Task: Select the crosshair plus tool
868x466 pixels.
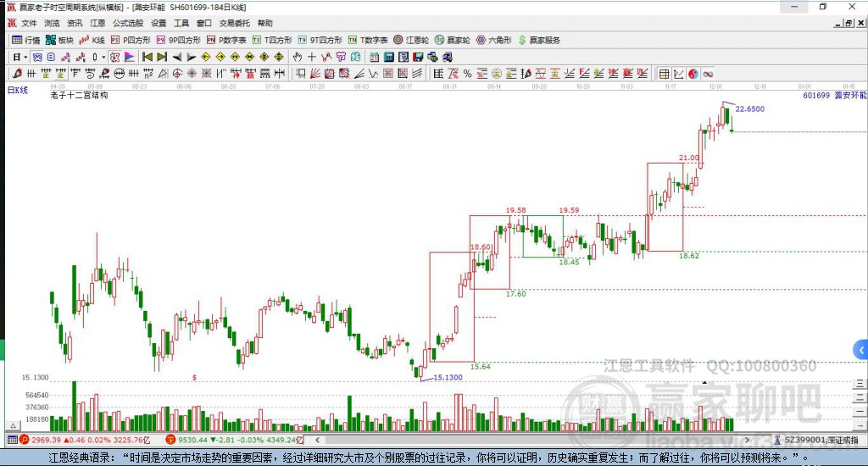Action: coord(312,57)
